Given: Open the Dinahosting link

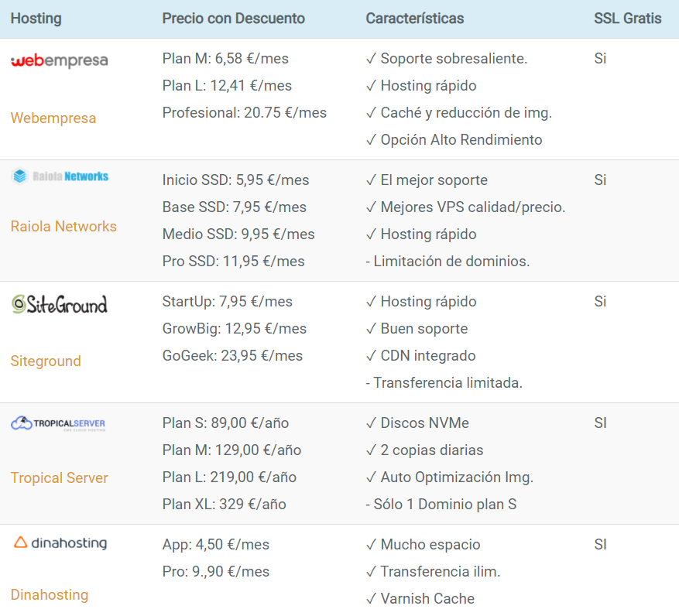Looking at the screenshot, I should click(50, 595).
